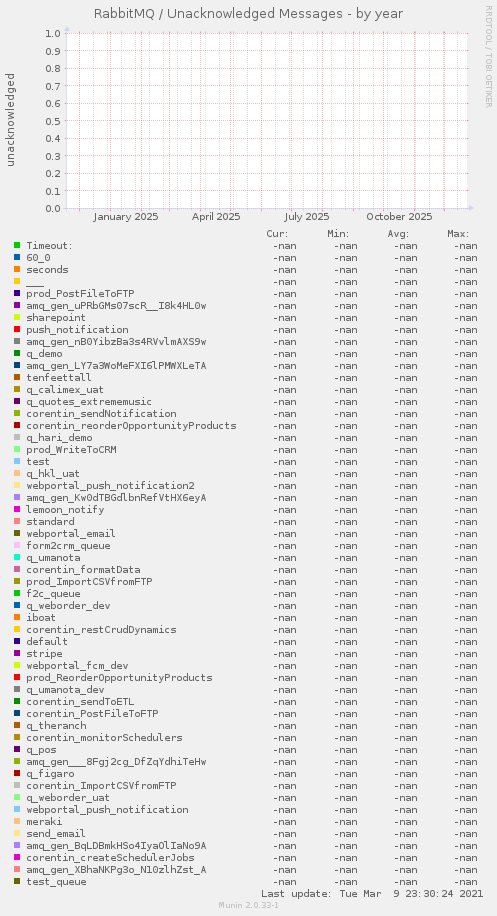This screenshot has width=497, height=916.
Task: Select the q_hari_demo legend label
Action: [59, 438]
